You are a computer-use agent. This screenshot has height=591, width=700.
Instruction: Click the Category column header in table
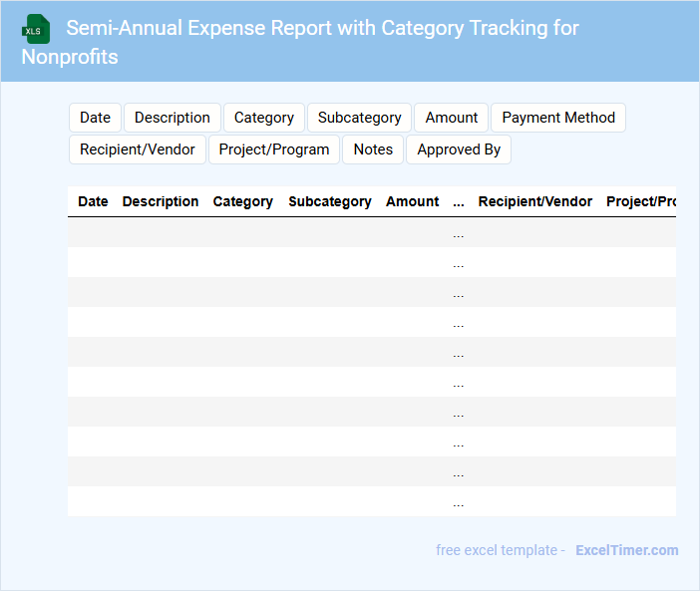pyautogui.click(x=242, y=201)
